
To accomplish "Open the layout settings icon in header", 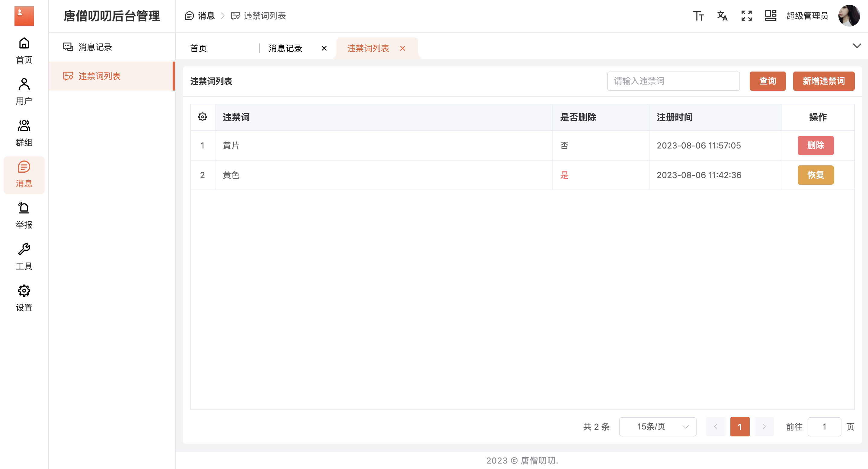I will (x=771, y=16).
